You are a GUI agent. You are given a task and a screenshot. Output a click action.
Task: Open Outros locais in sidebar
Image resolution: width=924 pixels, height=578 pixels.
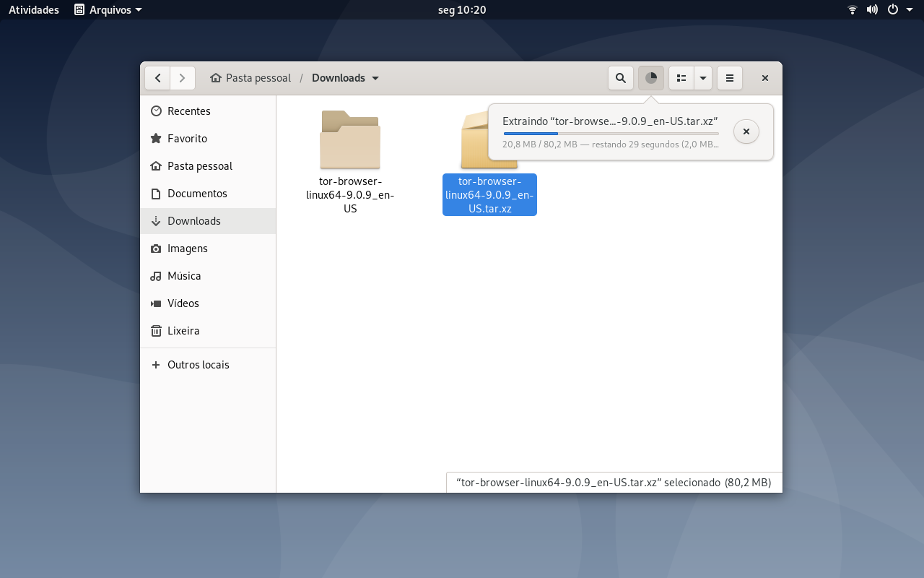coord(208,365)
